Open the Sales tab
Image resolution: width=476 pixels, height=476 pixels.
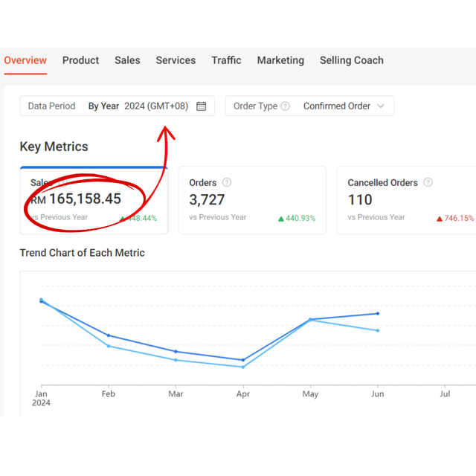point(127,60)
